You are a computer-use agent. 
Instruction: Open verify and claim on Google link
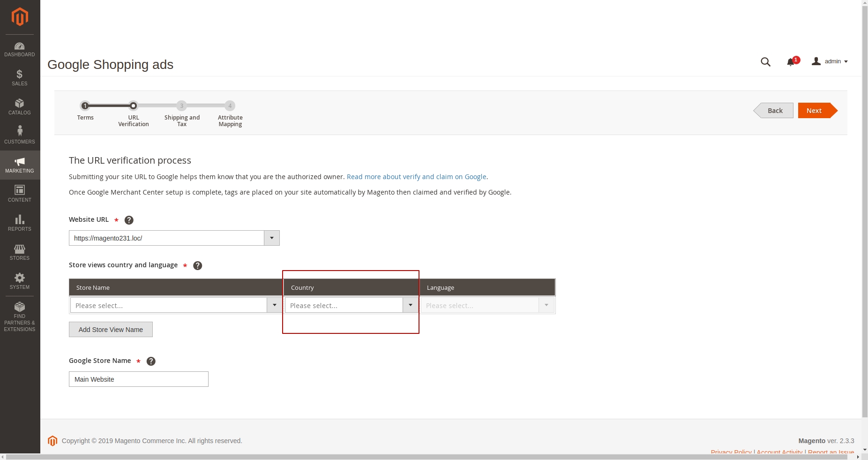click(417, 177)
